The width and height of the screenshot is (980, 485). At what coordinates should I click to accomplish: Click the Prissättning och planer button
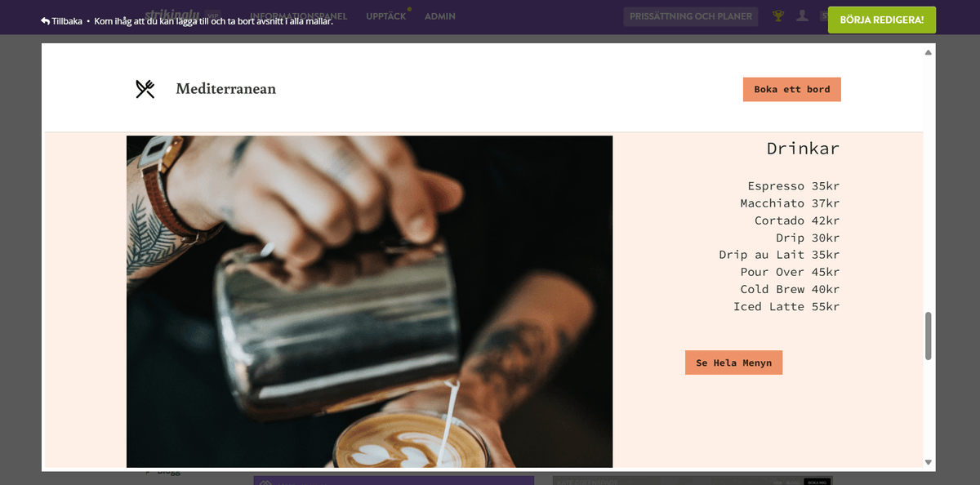click(691, 16)
